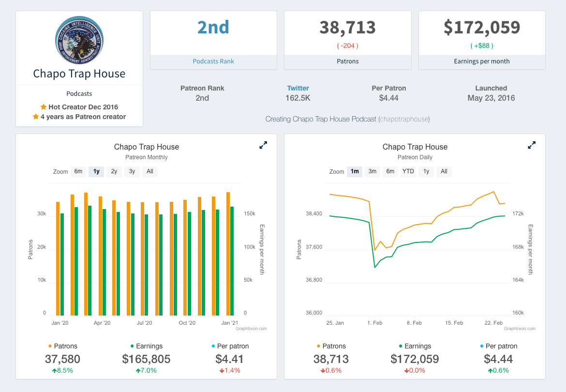The height and width of the screenshot is (392, 566).
Task: Click the daily per patron 0.6% increase indicator
Action: pos(498,371)
